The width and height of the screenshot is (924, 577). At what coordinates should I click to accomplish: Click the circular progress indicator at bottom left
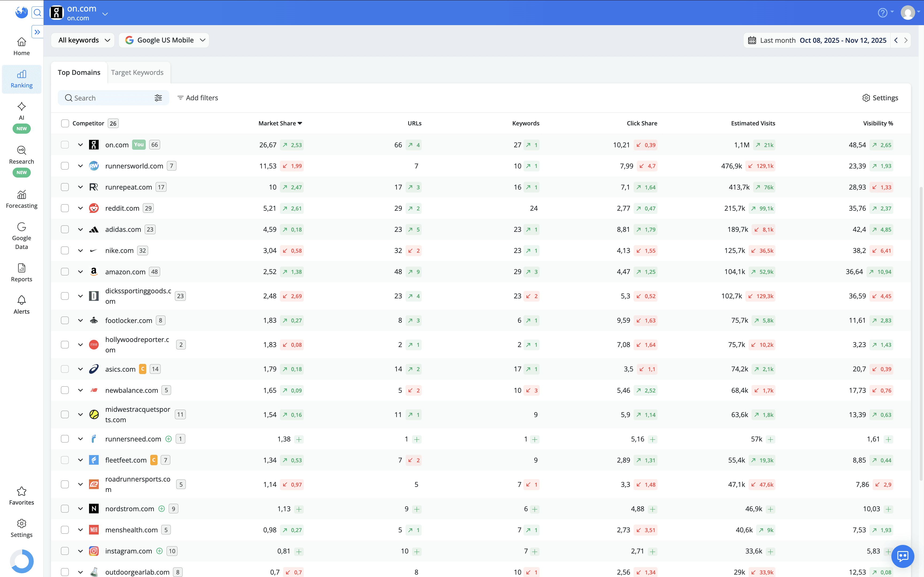(x=21, y=561)
